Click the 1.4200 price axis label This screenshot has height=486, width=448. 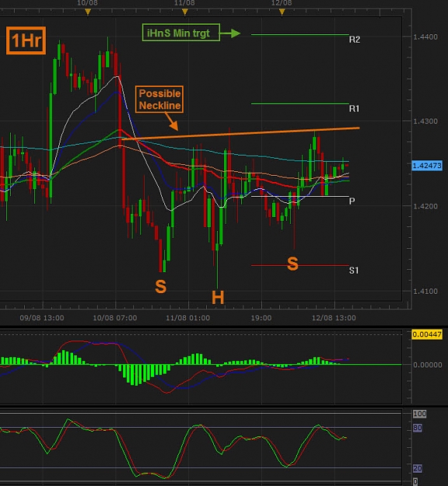click(x=425, y=206)
